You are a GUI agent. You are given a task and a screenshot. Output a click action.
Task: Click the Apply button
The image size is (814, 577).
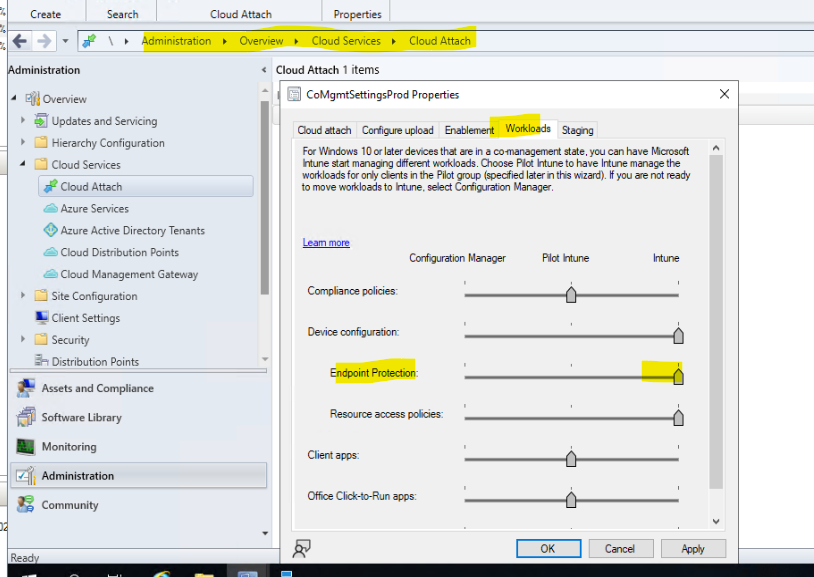(x=693, y=548)
